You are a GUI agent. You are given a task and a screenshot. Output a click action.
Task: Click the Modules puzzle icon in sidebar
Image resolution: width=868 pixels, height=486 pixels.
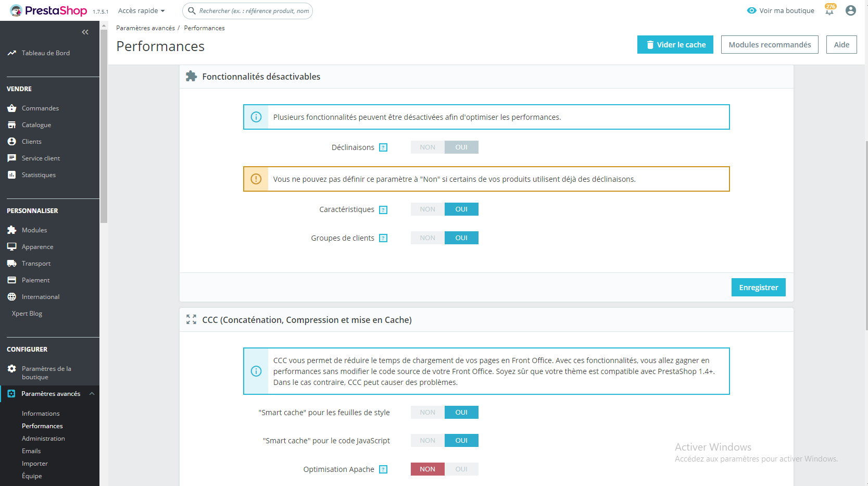[11, 230]
